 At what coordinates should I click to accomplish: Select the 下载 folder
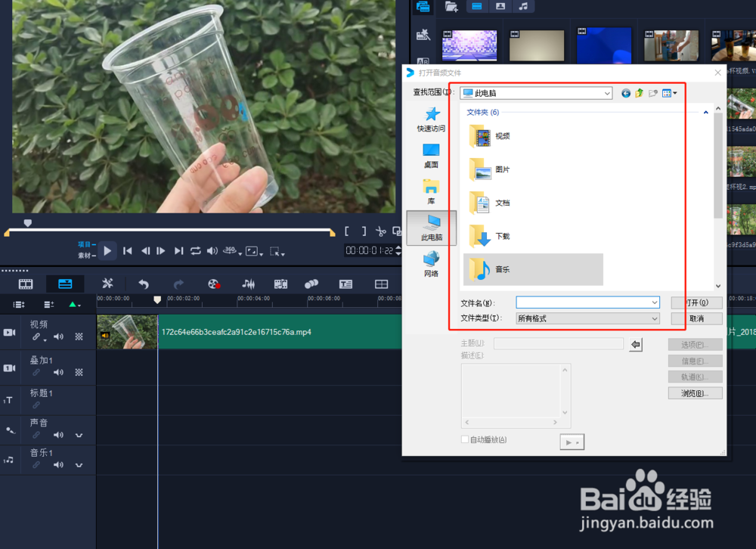pyautogui.click(x=490, y=237)
